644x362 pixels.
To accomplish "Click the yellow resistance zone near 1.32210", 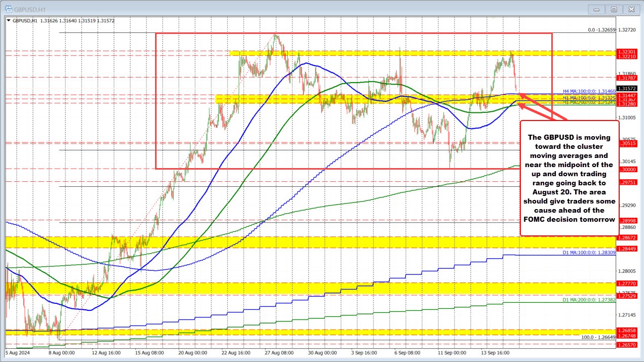I will point(405,53).
